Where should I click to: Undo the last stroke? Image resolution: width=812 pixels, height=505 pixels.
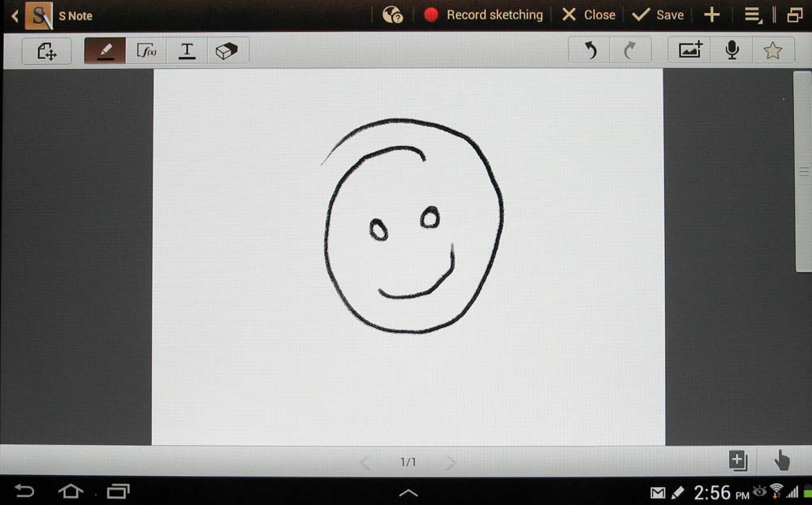(590, 50)
